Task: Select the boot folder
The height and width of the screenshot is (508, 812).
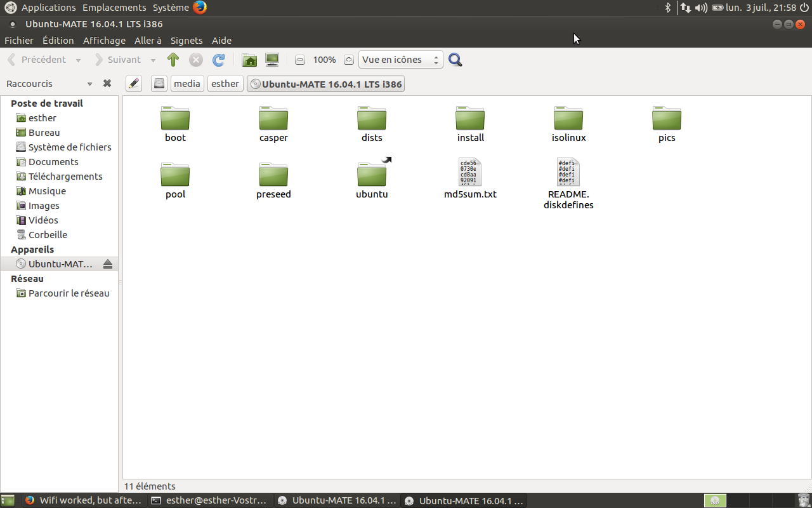Action: tap(175, 124)
